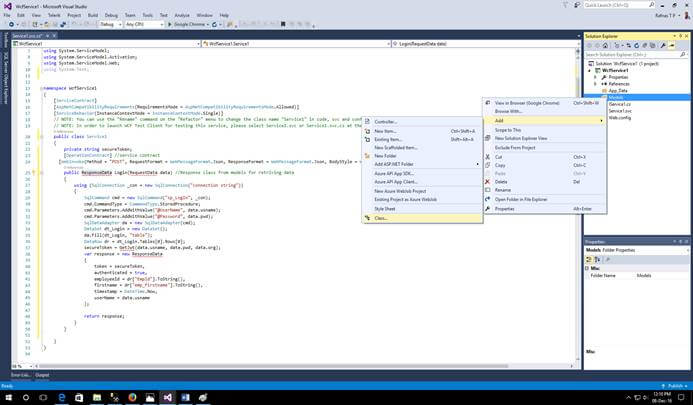The width and height of the screenshot is (693, 405).
Task: Click the red Delete icon in context menu
Action: 487,182
